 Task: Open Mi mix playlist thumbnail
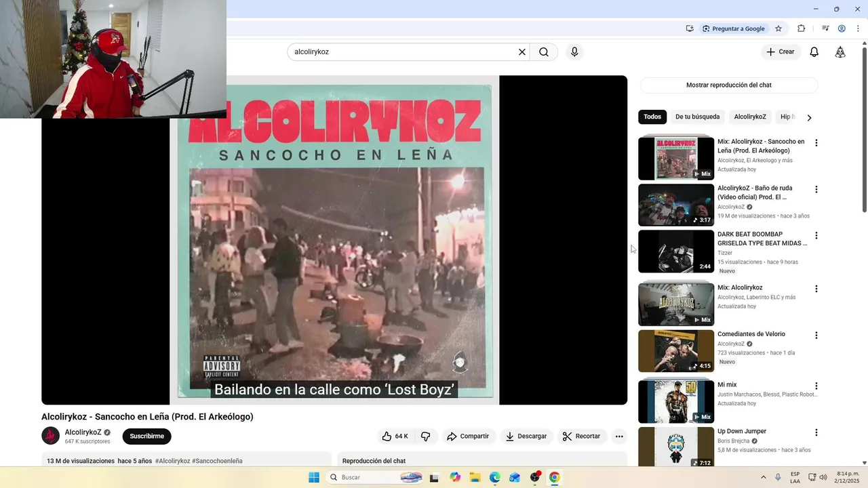point(676,401)
